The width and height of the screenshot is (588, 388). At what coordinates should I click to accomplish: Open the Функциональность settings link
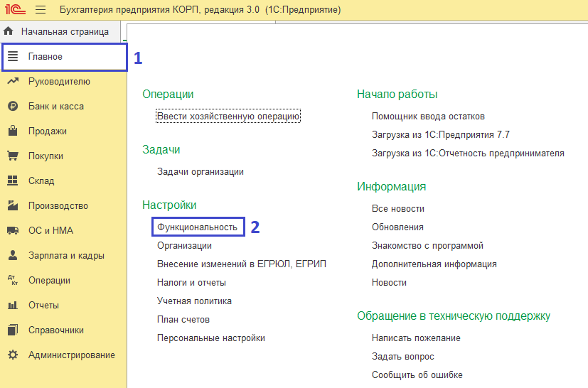pos(197,227)
